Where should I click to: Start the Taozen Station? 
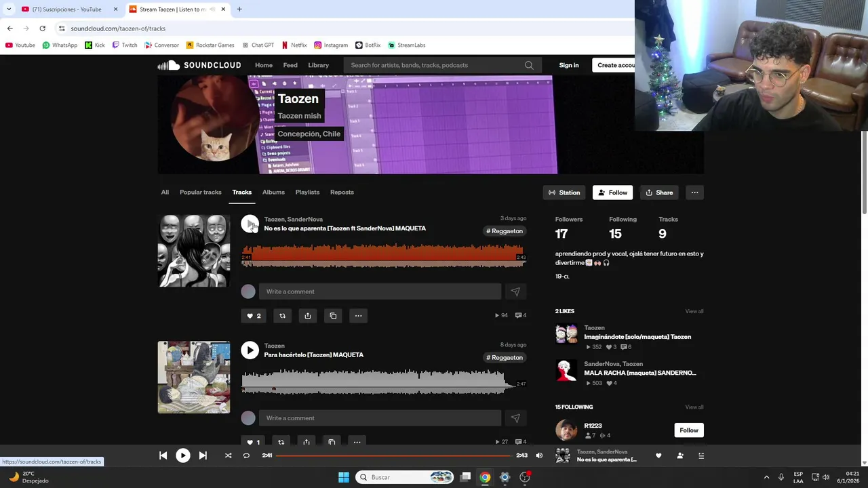(x=564, y=192)
